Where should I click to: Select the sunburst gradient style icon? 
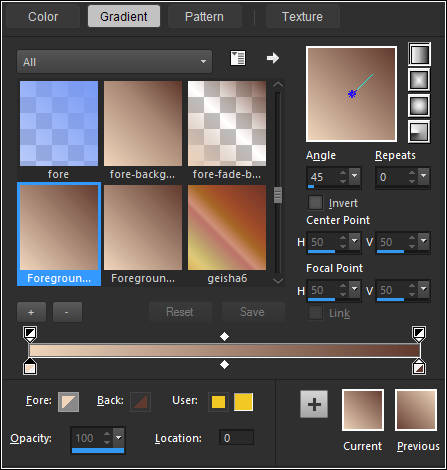[x=419, y=105]
